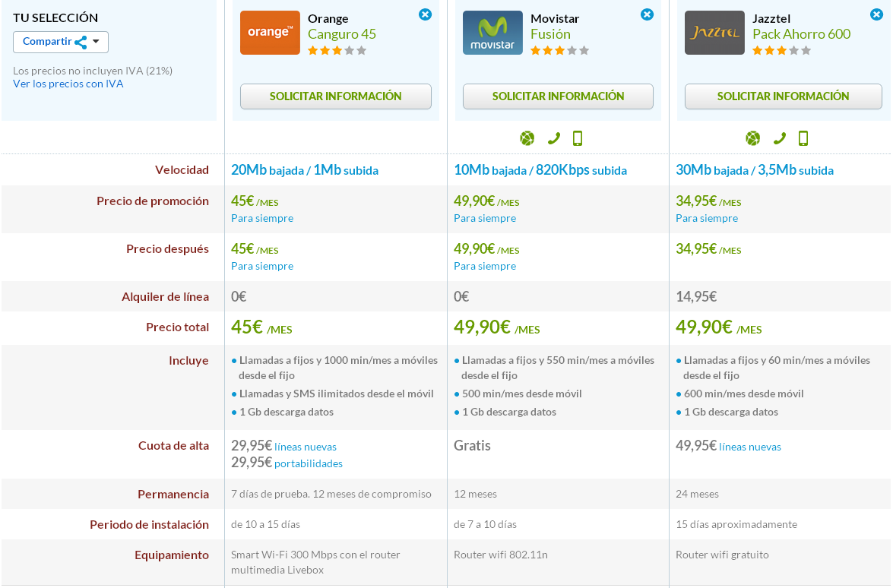Click Movistar speed '10Mb bajada / 820Kbps subida'
This screenshot has width=893, height=588.
coord(540,170)
